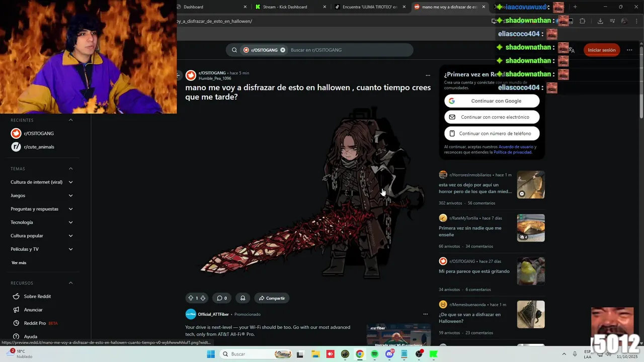The image size is (644, 362).
Task: Collapse the Recursos sidebar section
Action: (70, 283)
